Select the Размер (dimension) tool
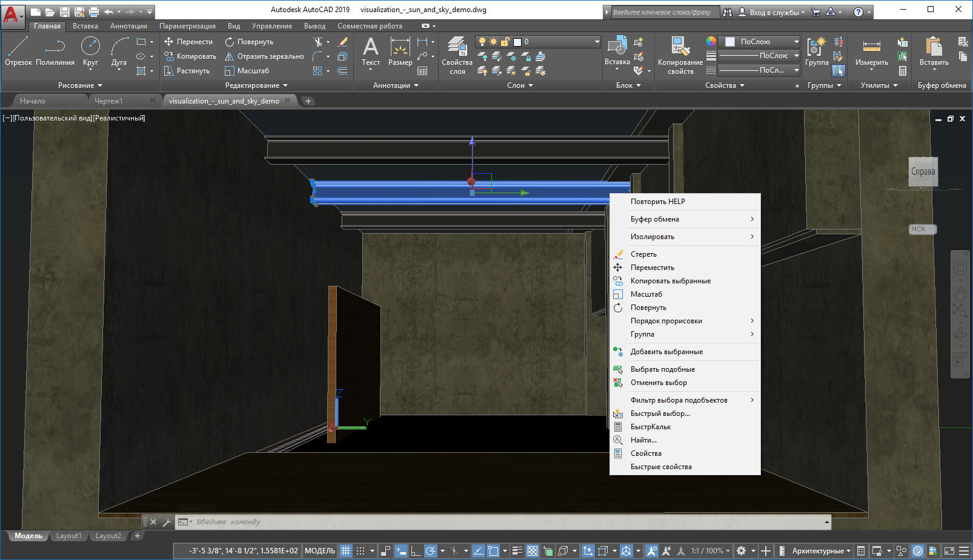Viewport: 973px width, 560px height. pos(400,52)
